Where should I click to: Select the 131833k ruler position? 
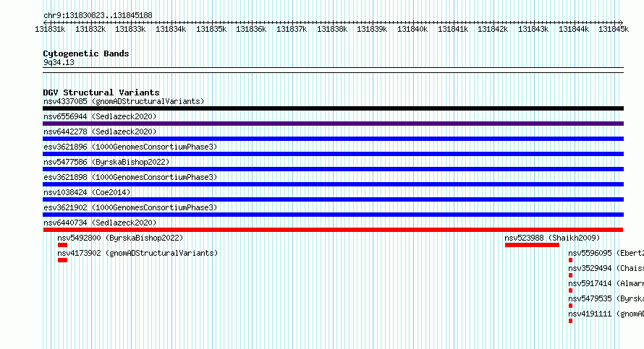(130, 29)
